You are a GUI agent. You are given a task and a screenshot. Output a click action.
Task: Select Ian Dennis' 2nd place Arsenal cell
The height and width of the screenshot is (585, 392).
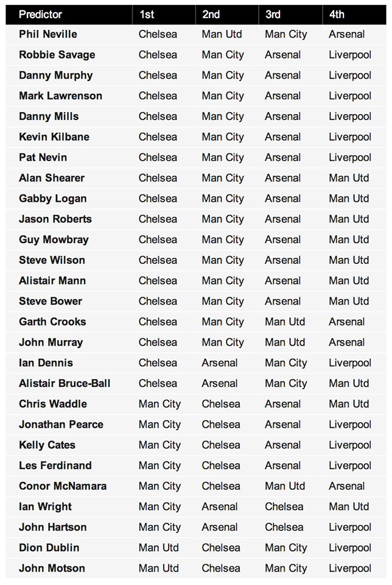[220, 363]
